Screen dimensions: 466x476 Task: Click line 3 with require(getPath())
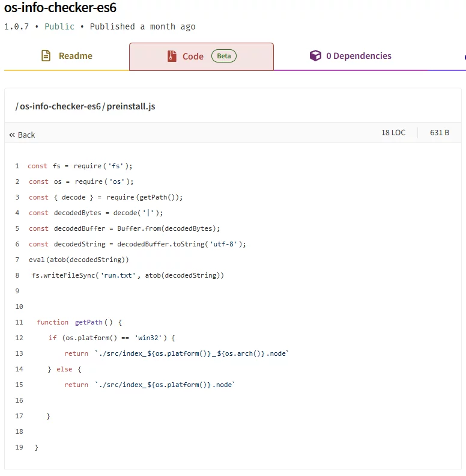[x=106, y=197]
